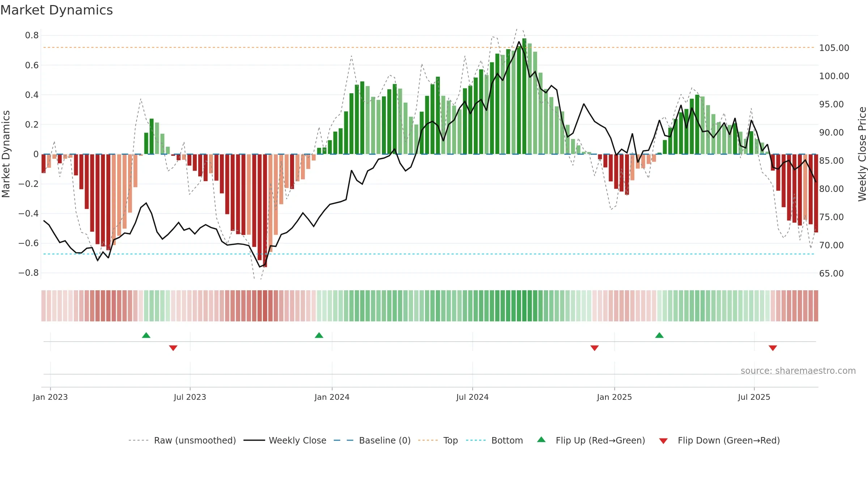
Task: Toggle Raw (unsmoothed) legend entry
Action: click(182, 440)
